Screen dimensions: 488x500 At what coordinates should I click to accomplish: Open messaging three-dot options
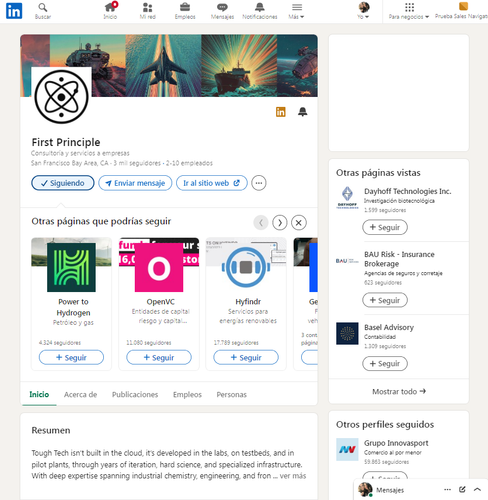(x=448, y=490)
